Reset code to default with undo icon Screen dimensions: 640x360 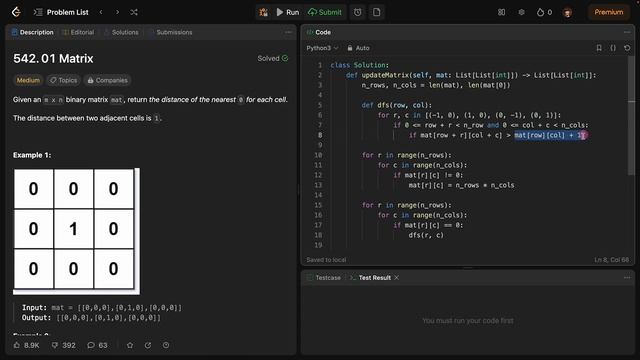(x=627, y=48)
